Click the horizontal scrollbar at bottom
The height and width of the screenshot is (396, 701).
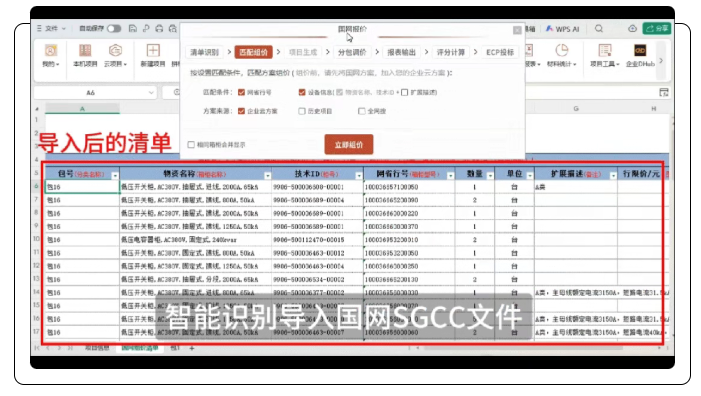(x=523, y=348)
